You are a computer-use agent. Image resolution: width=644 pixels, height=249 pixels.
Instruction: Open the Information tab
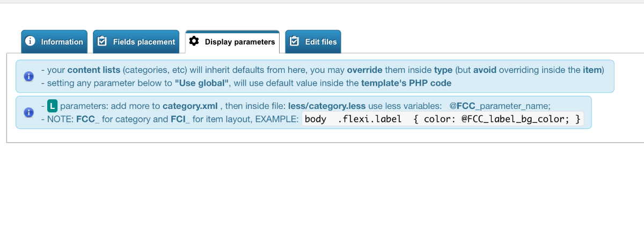click(54, 42)
